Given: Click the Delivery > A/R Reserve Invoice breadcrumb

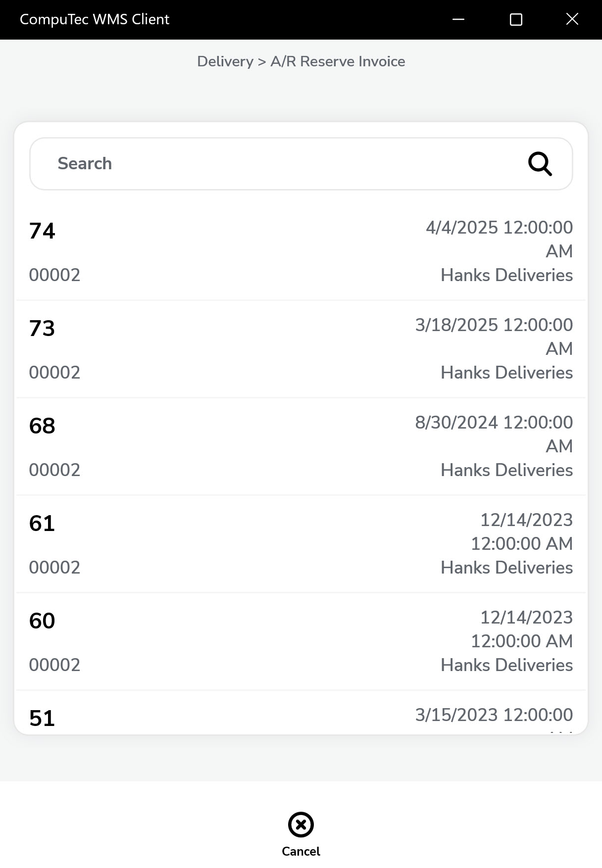Looking at the screenshot, I should 301,61.
